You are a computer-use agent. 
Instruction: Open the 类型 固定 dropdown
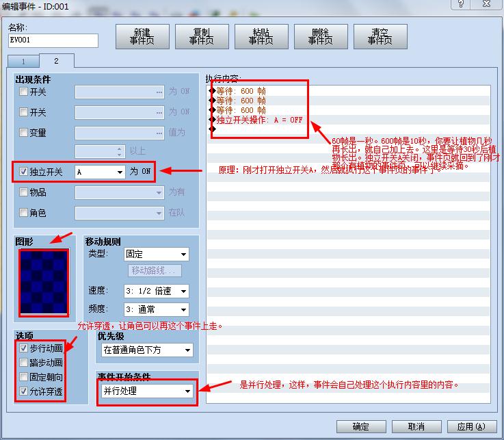(x=157, y=254)
